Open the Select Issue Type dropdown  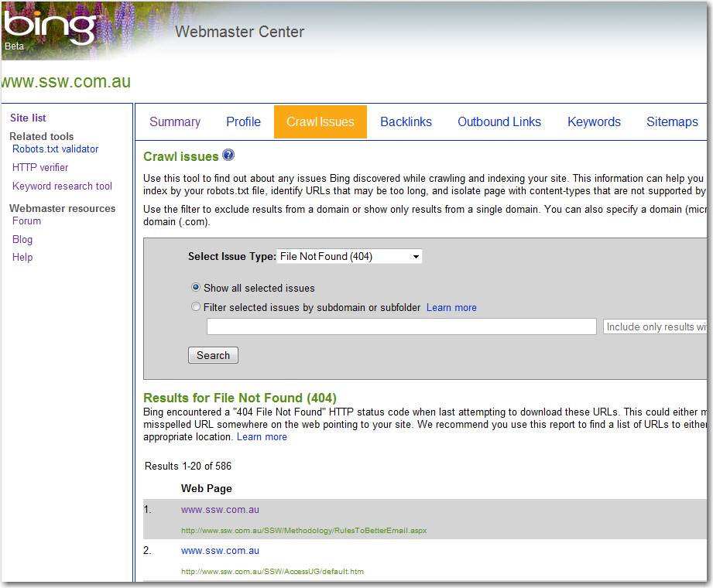(x=349, y=257)
